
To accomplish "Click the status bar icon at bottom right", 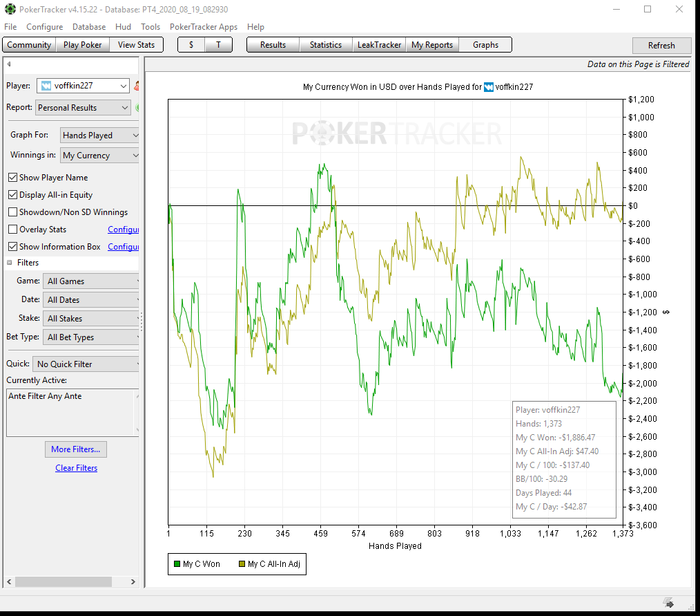I will (668, 603).
